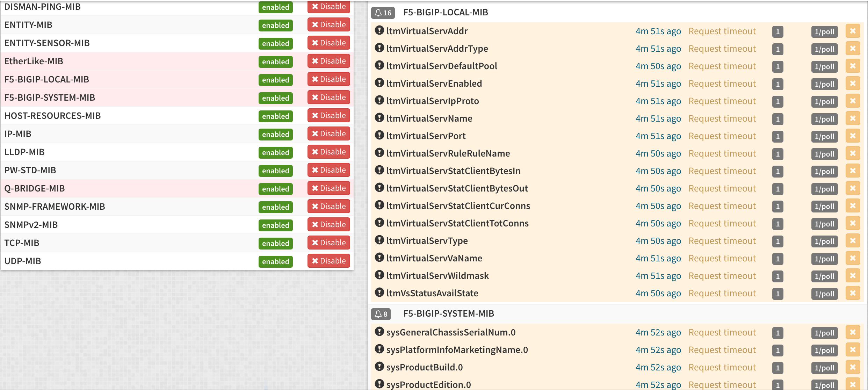Remove the ltmVsStatusAvailState error entry

(x=853, y=293)
